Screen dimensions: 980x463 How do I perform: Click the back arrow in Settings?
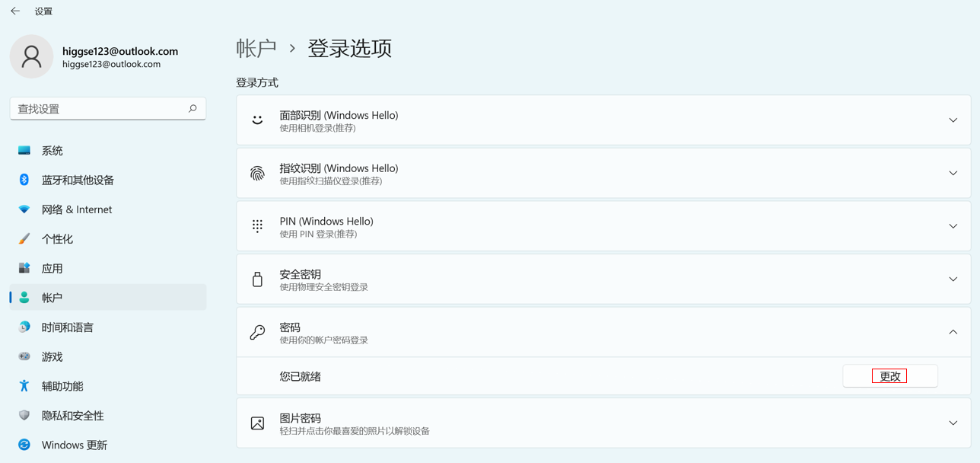pos(15,11)
